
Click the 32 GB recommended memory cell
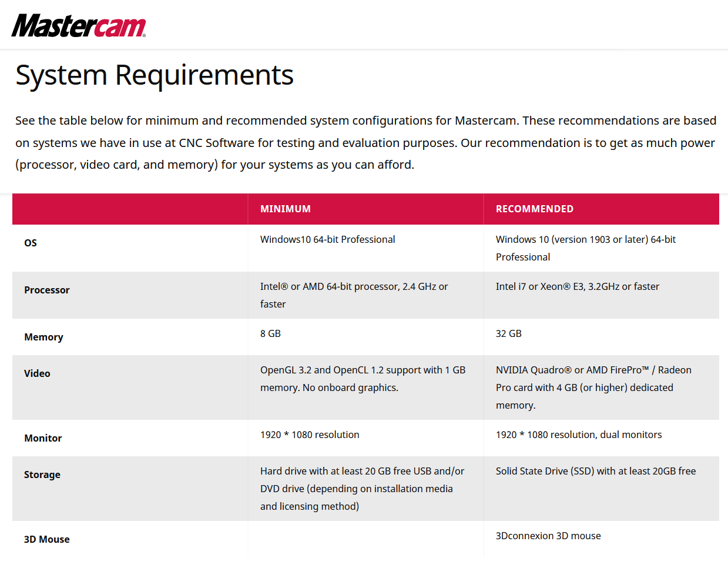[x=508, y=333]
